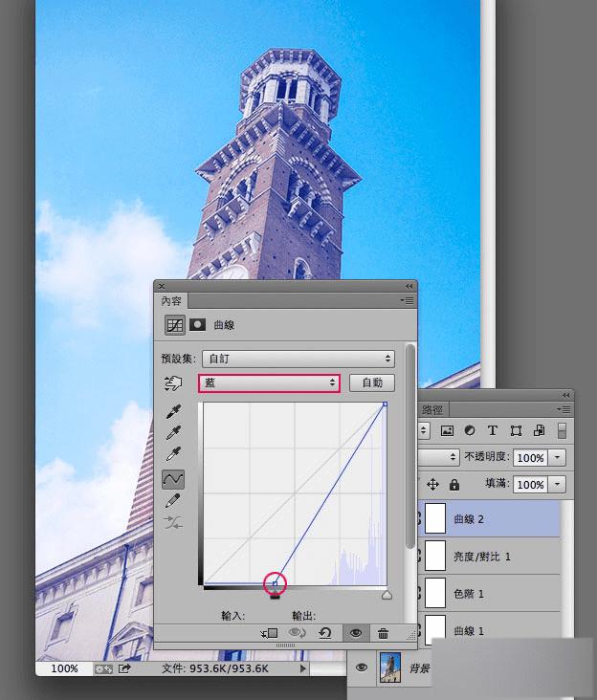Select the 曲線 2 layer
The height and width of the screenshot is (700, 597).
pos(490,518)
